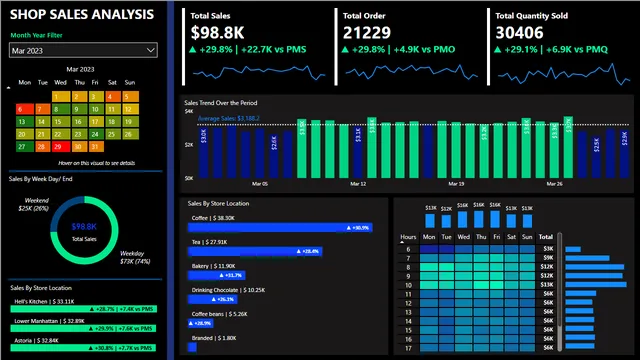Click the hour 10 row label
The image size is (640, 360).
click(408, 285)
